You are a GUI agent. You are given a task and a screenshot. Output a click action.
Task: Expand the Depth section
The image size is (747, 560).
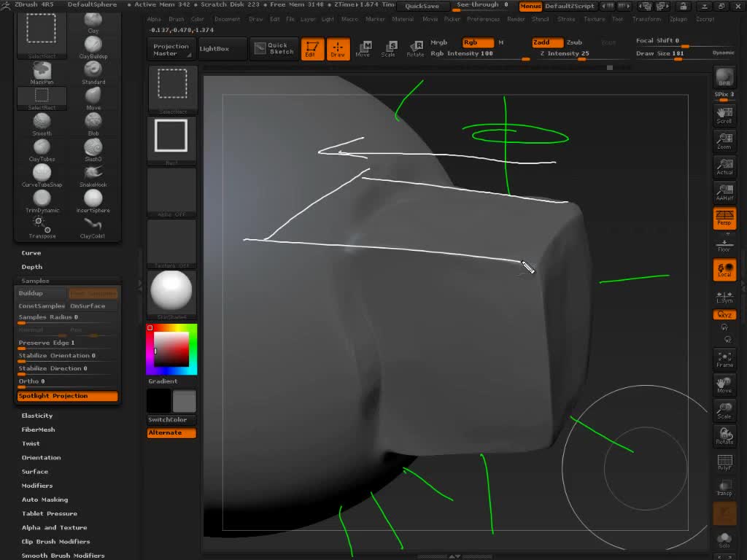pyautogui.click(x=32, y=267)
